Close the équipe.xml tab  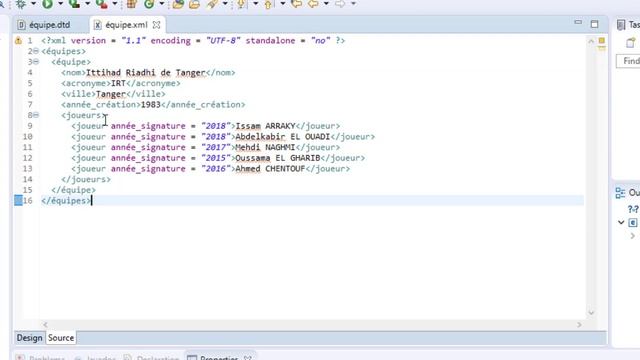coord(156,25)
